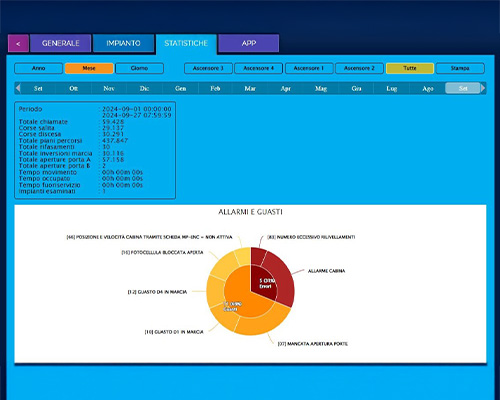Filter statistics by Ascensore 3
The height and width of the screenshot is (400, 500).
[208, 68]
